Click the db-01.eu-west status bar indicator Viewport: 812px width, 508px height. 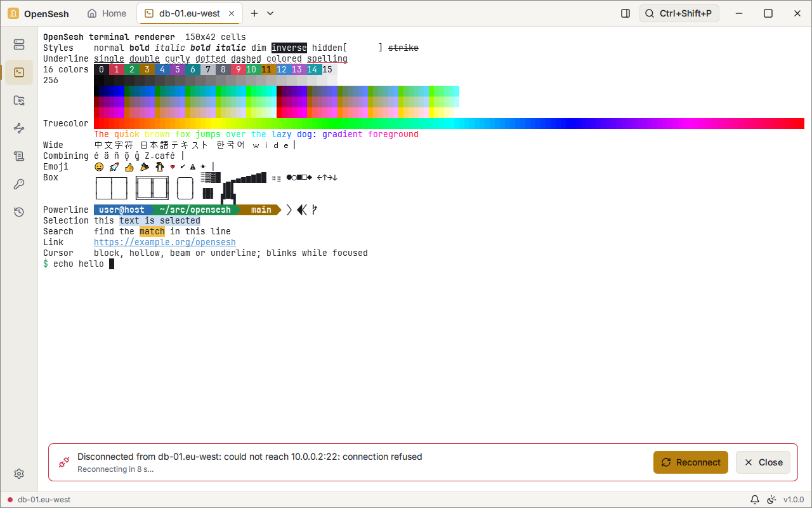[39, 500]
